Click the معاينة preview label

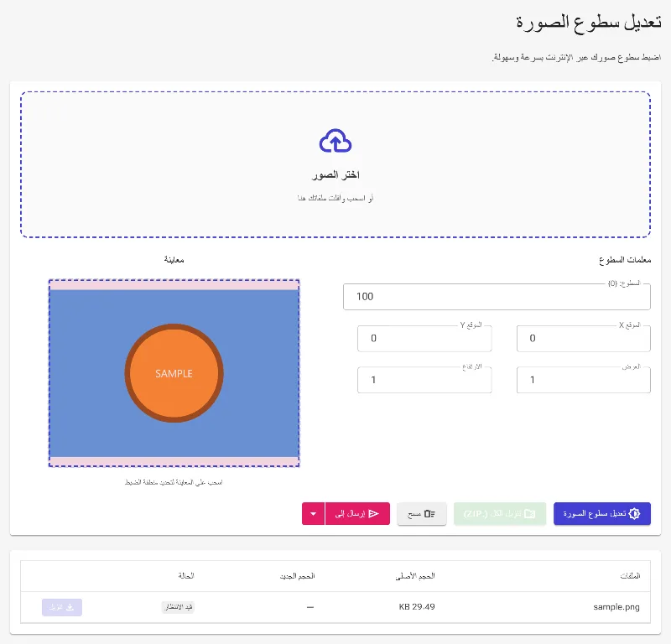pyautogui.click(x=174, y=260)
